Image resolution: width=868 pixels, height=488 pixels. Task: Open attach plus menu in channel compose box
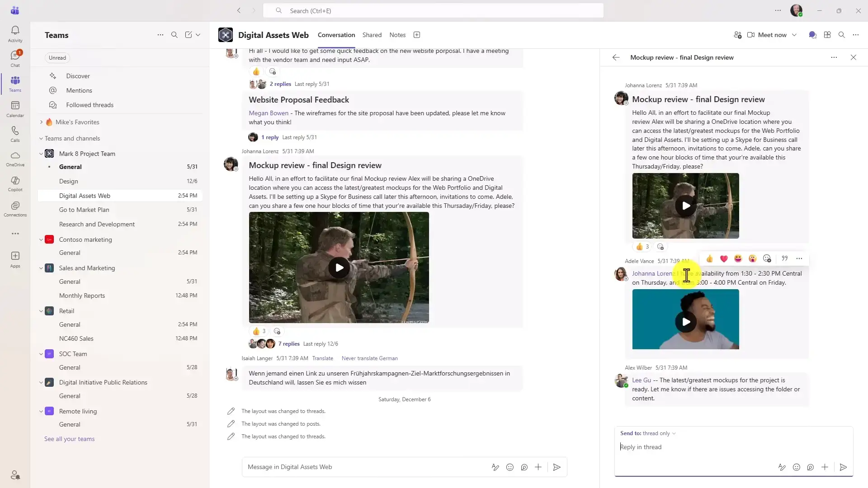tap(538, 467)
